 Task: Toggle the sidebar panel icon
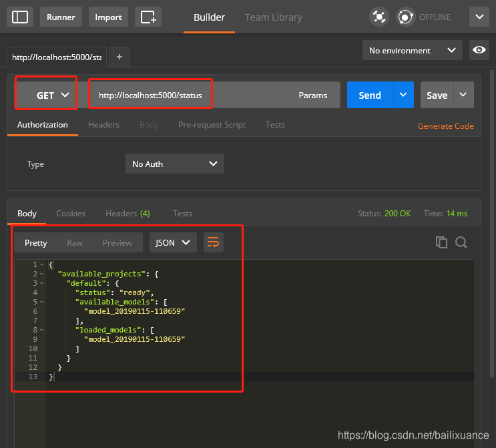(x=20, y=17)
